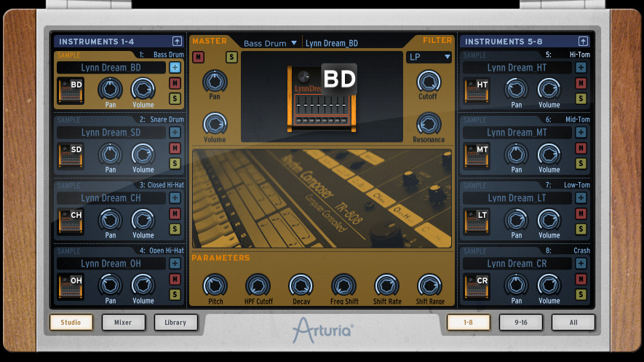Click the Shift Rate parameter knob

(386, 286)
